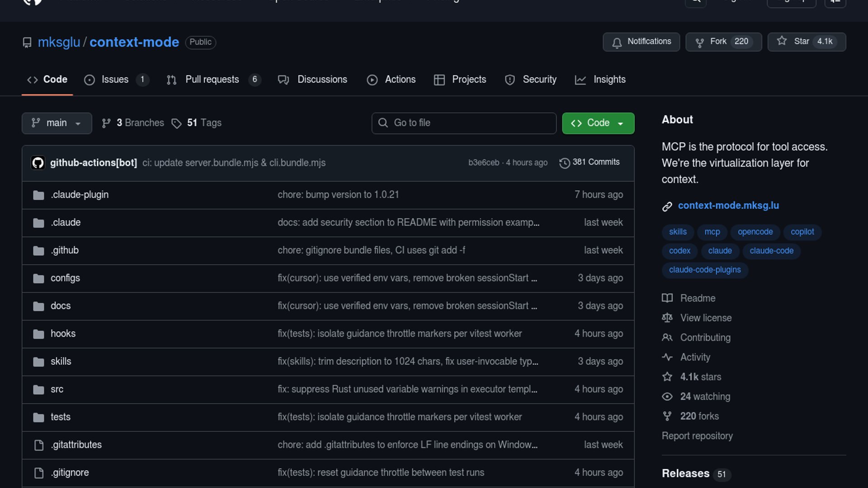
Task: Click the .claude-plugin folder icon
Action: [38, 195]
